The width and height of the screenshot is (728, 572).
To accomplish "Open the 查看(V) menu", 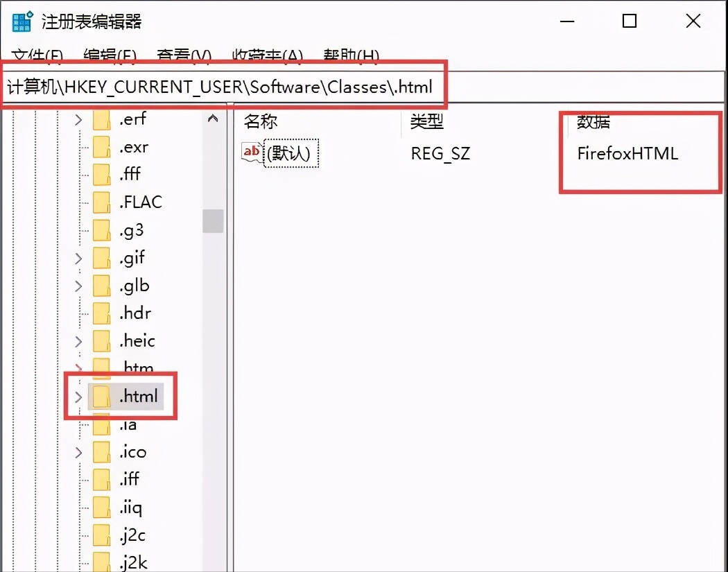I will pos(184,55).
